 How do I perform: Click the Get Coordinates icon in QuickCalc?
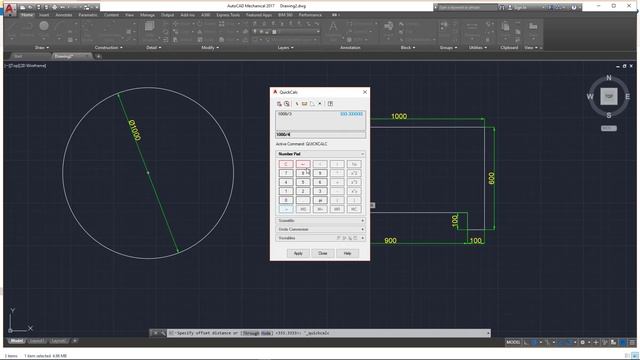(x=297, y=104)
